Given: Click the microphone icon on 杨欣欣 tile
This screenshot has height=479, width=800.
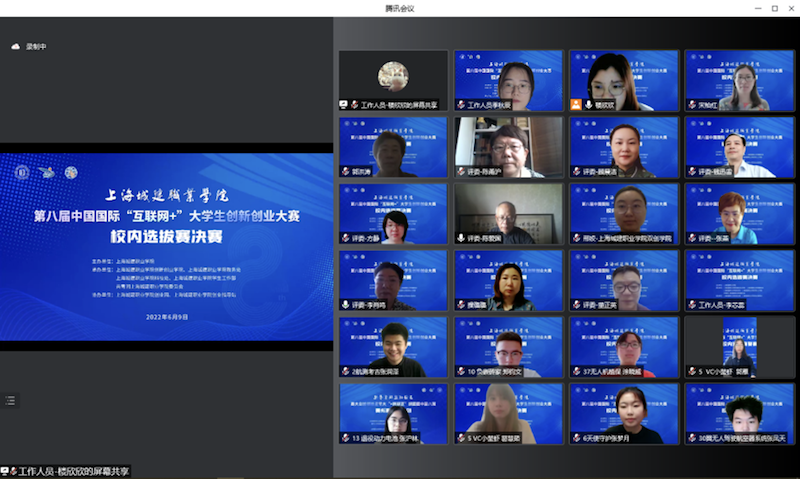Looking at the screenshot, I should (588, 105).
